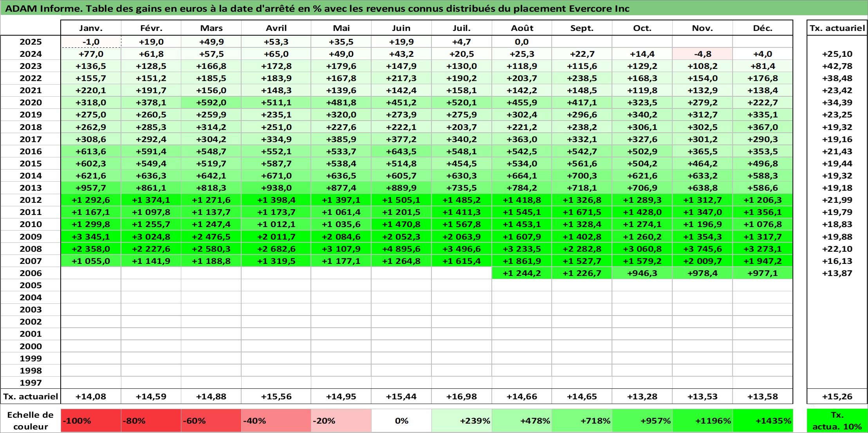Click the +13,87 actuarial rate for 2006

[837, 273]
